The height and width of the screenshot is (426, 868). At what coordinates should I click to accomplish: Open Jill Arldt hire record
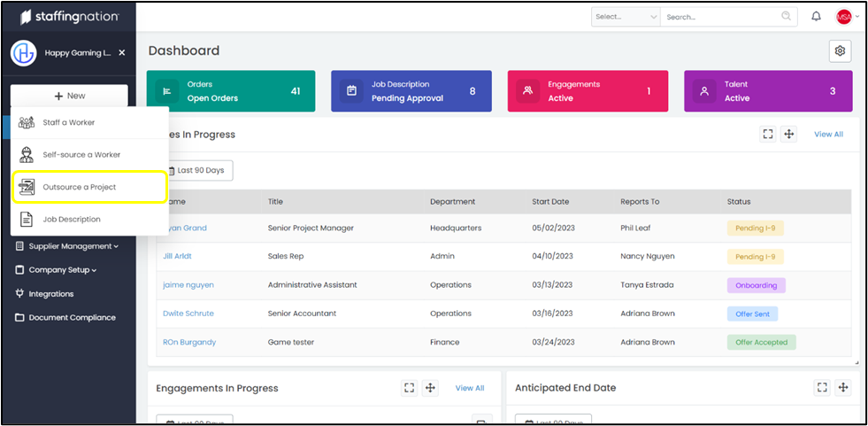point(177,256)
